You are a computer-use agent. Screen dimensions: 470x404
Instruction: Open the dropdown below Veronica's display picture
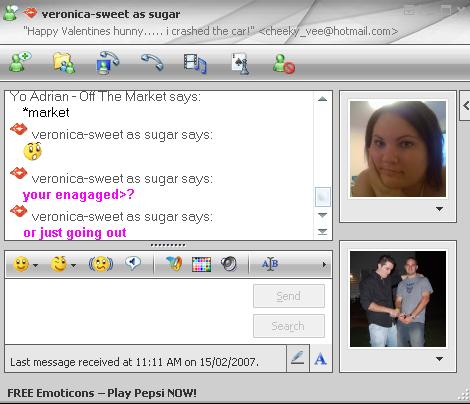[439, 209]
